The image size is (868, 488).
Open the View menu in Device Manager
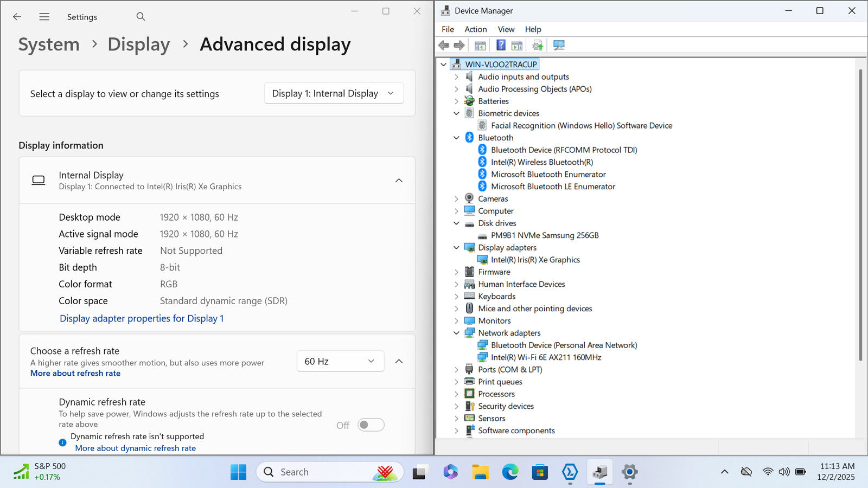[x=506, y=29]
